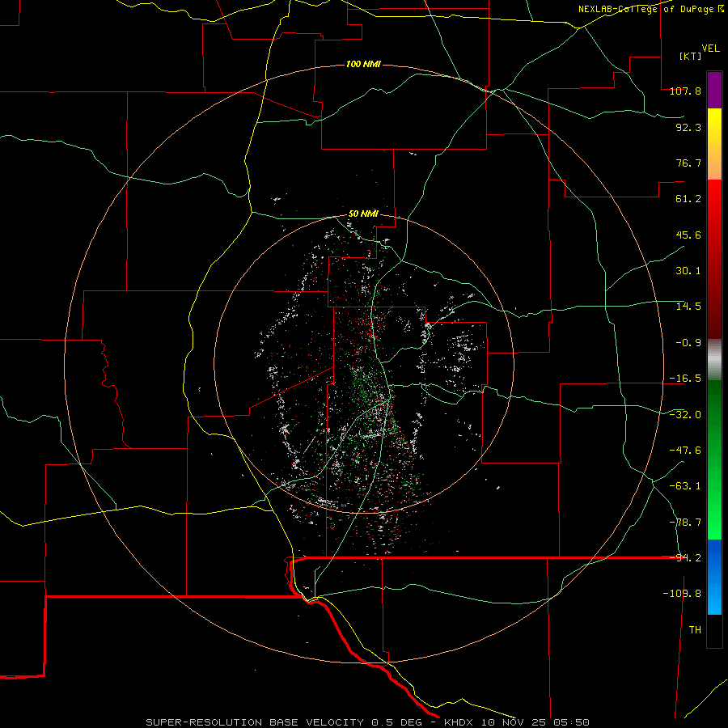Image resolution: width=728 pixels, height=728 pixels.
Task: Click the red segment of the color bar
Action: tap(714, 259)
